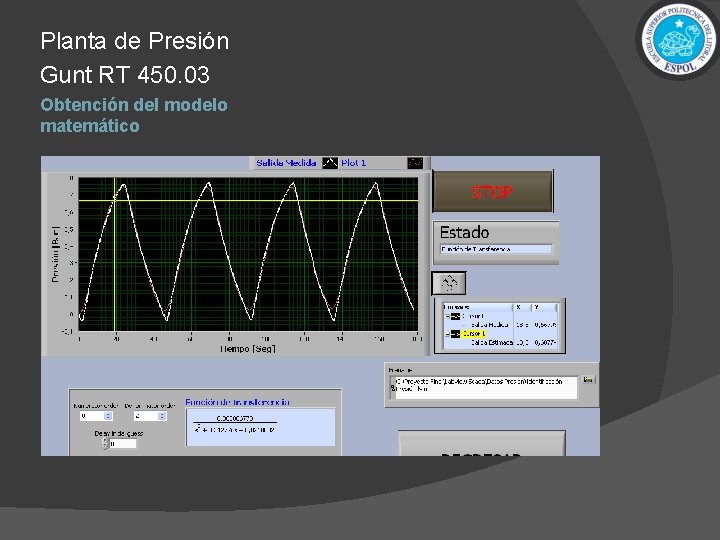This screenshot has height=540, width=720.
Task: Click the Función de transferencia heading
Action: click(x=237, y=402)
